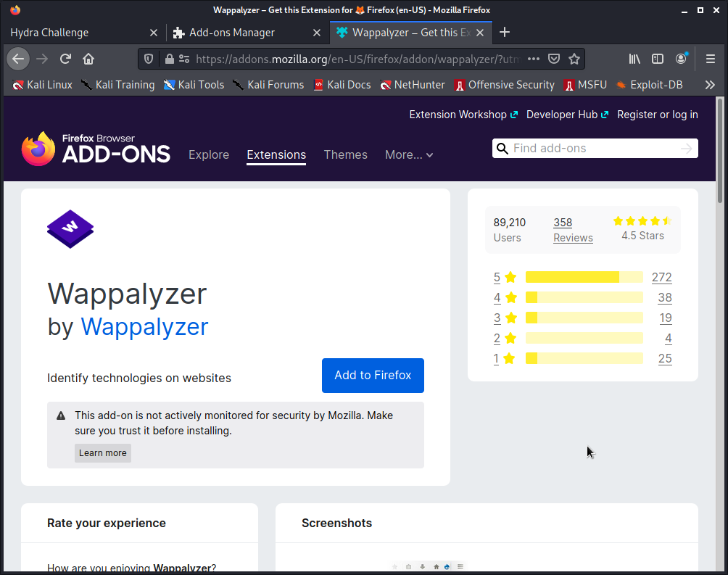Open the Explore section
The width and height of the screenshot is (728, 575).
tap(209, 154)
